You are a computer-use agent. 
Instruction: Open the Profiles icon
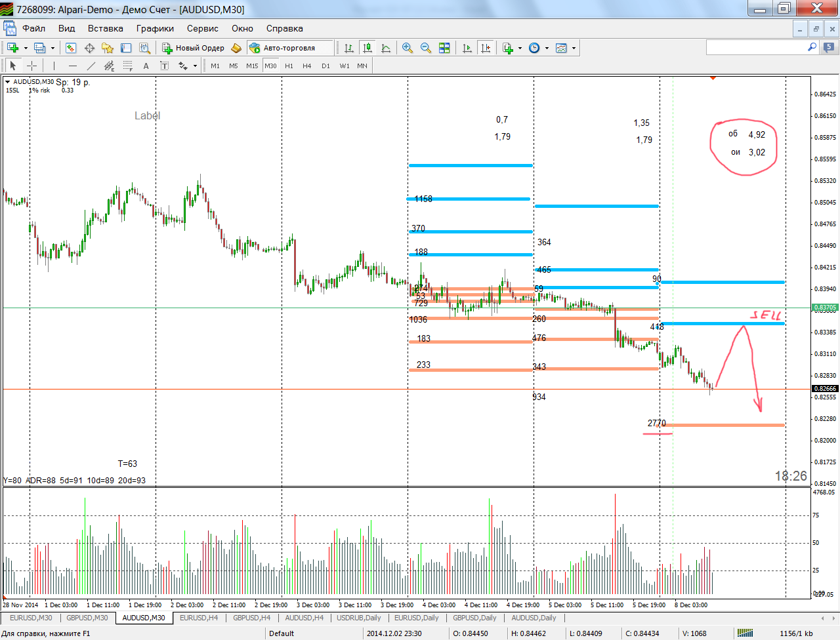pyautogui.click(x=40, y=48)
